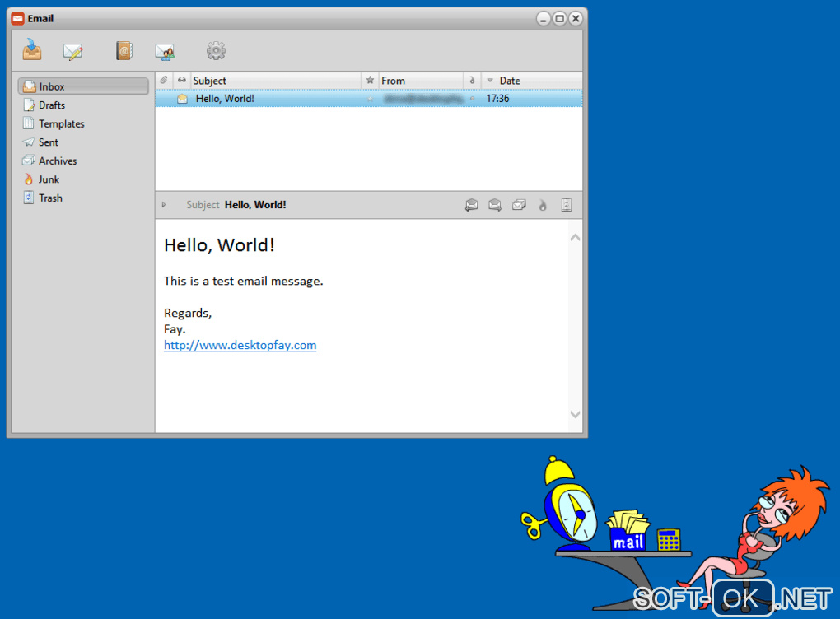Click the Drafts page icon in sidebar
Viewport: 840px width, 619px height.
tap(29, 105)
